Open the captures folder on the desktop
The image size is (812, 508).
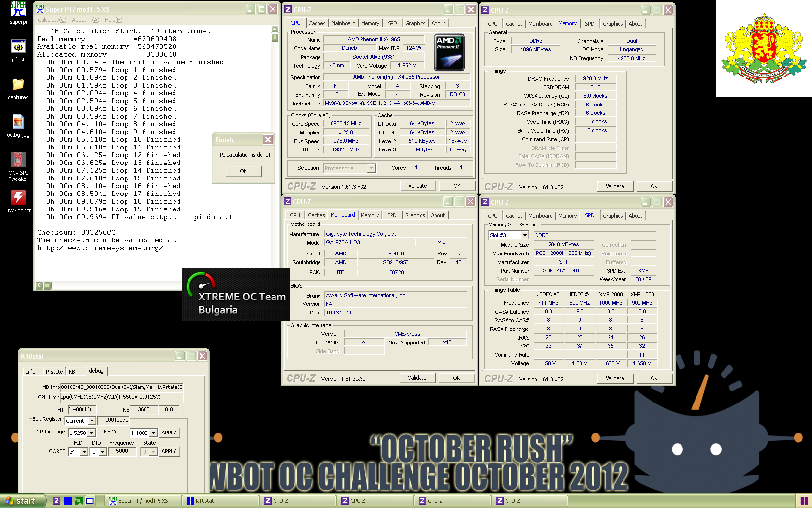pos(18,89)
